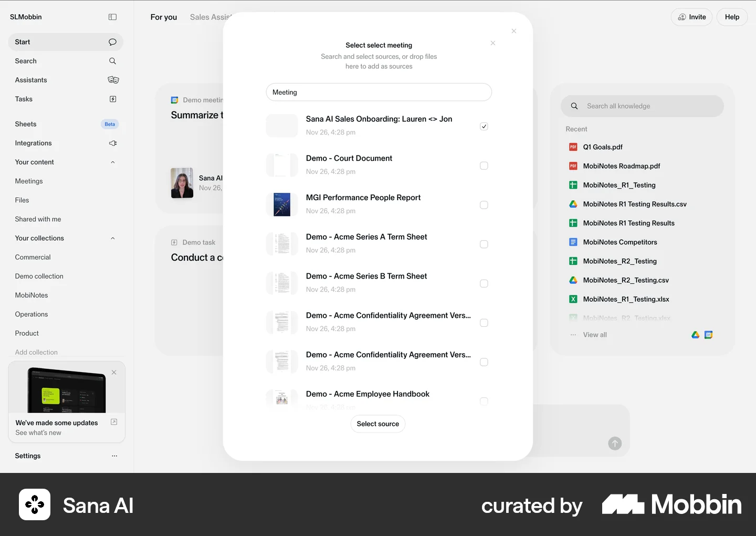Click the Excel icon beside MobiNotes_R1_Testing.xlsx
The height and width of the screenshot is (536, 756).
(573, 299)
